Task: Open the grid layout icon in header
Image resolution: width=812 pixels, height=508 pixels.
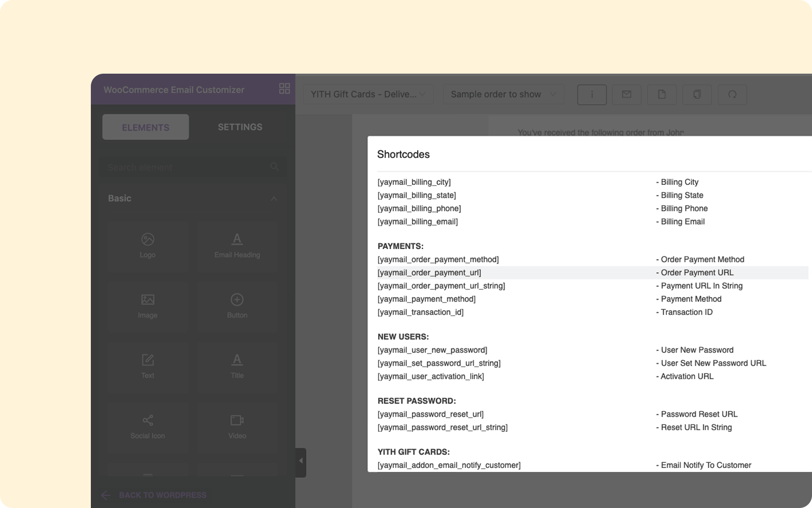Action: [x=285, y=88]
